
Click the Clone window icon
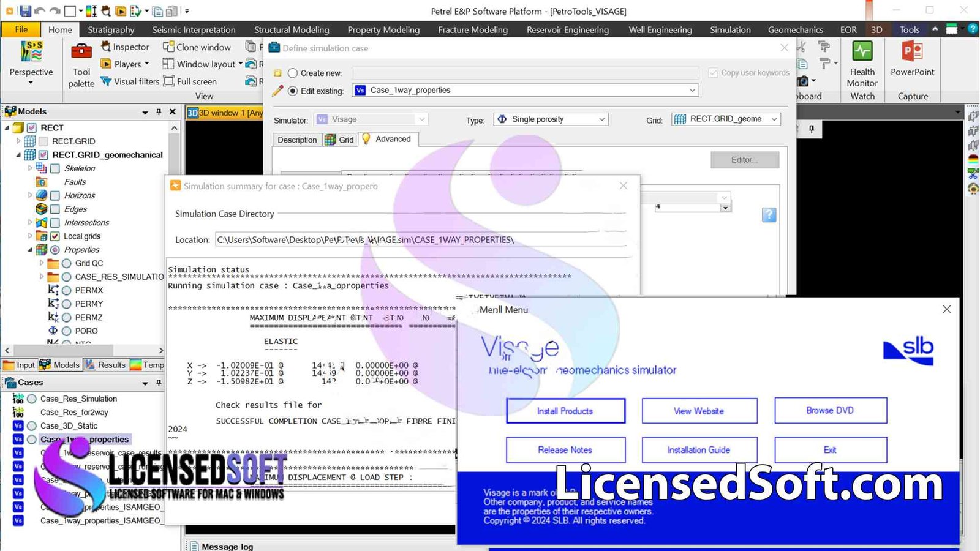[x=168, y=47]
